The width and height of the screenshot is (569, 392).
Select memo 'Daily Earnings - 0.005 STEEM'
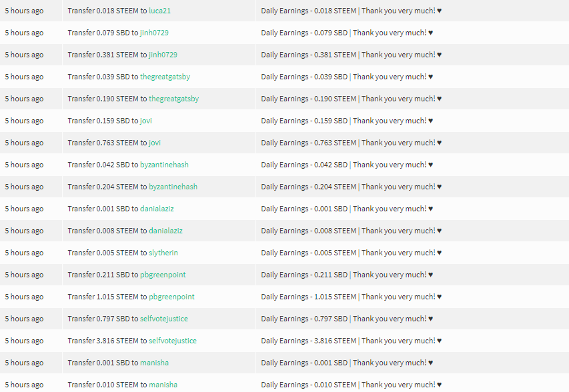pyautogui.click(x=308, y=253)
